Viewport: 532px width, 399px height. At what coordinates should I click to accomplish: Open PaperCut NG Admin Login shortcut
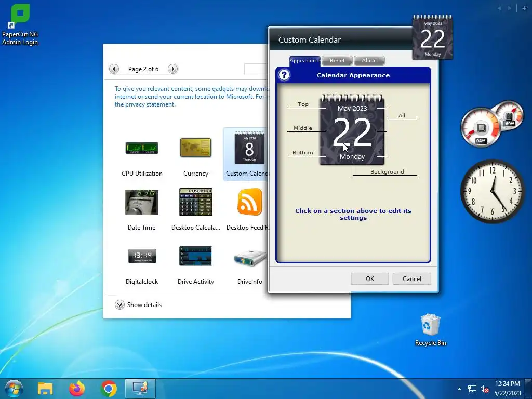point(20,24)
